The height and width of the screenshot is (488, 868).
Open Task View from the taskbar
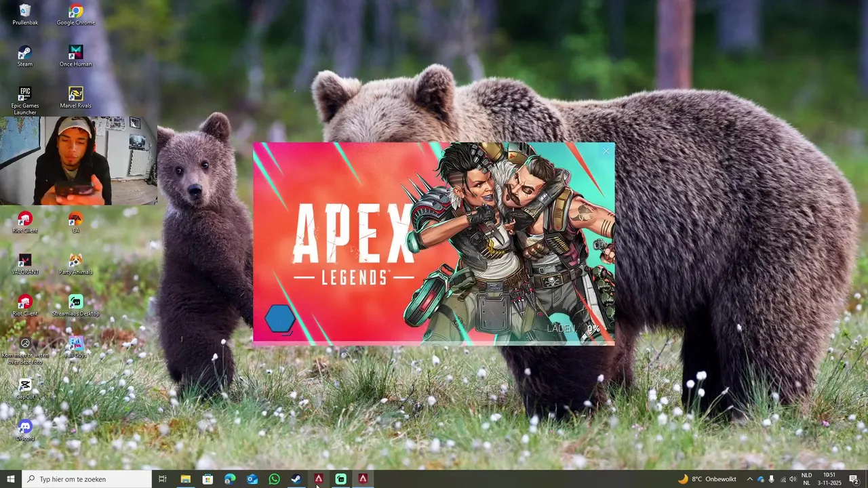point(163,479)
